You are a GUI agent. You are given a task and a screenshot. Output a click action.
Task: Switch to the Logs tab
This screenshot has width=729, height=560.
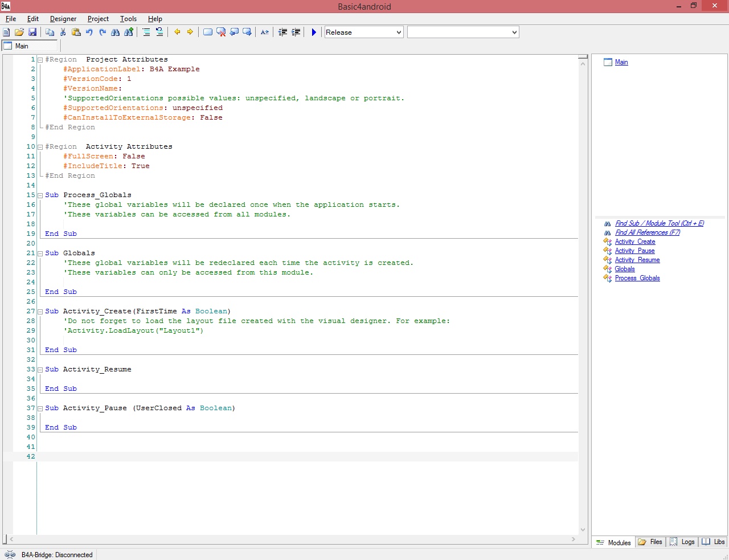(x=682, y=542)
